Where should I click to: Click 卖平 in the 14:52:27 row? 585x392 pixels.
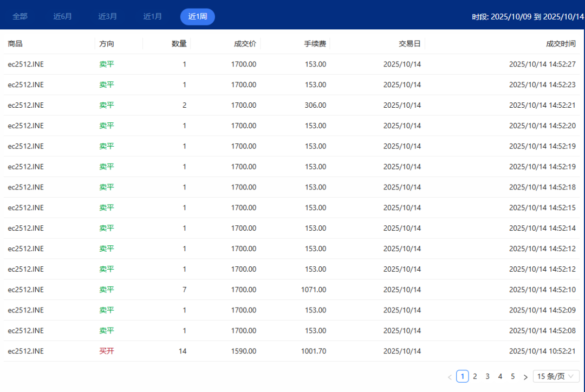click(x=107, y=64)
